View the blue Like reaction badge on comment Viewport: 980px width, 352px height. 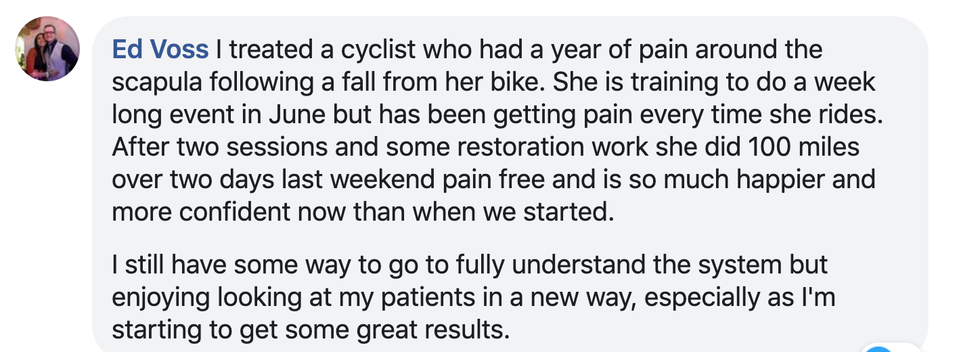click(879, 348)
